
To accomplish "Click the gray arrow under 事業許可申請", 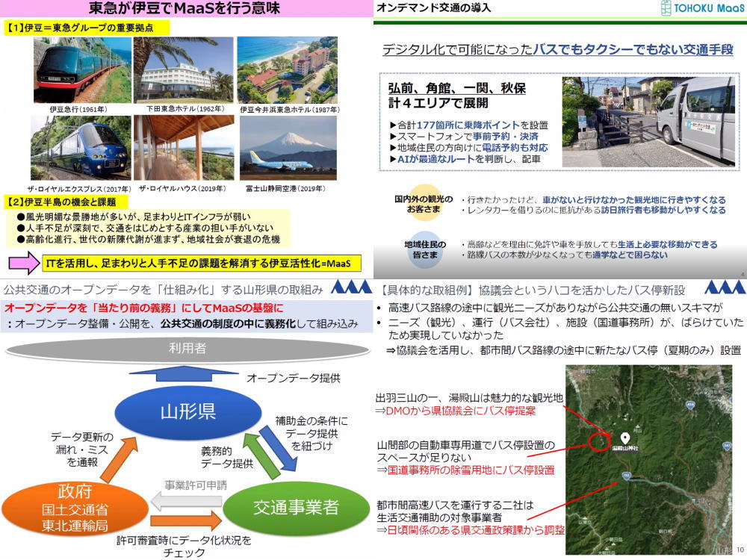I will 186,501.
